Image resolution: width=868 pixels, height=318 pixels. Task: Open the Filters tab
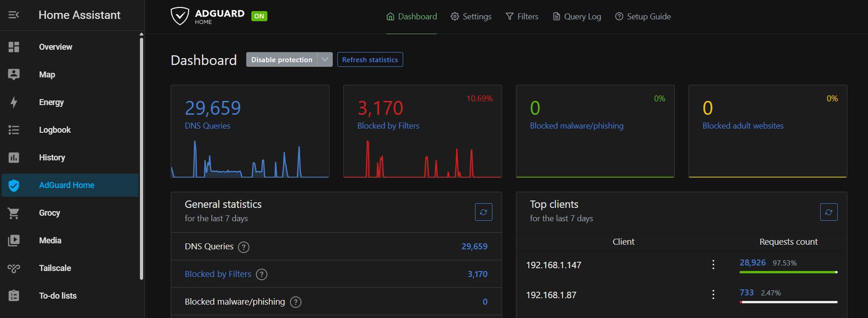(x=522, y=17)
